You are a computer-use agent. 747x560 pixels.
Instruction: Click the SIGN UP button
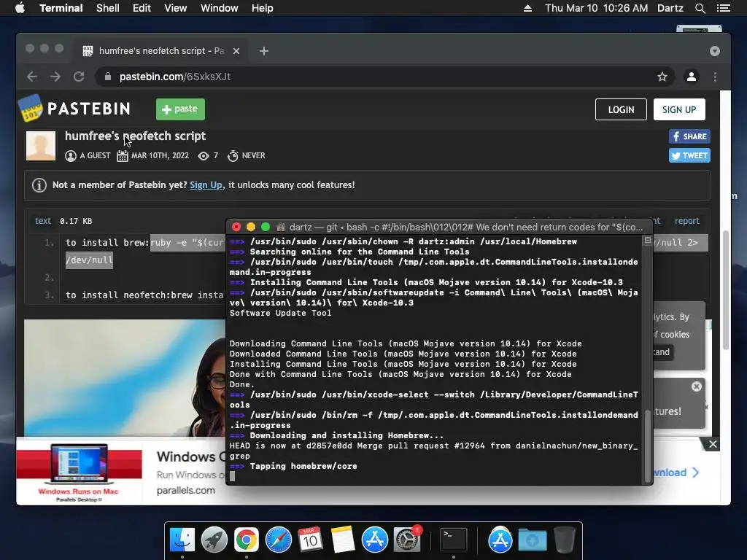tap(679, 109)
